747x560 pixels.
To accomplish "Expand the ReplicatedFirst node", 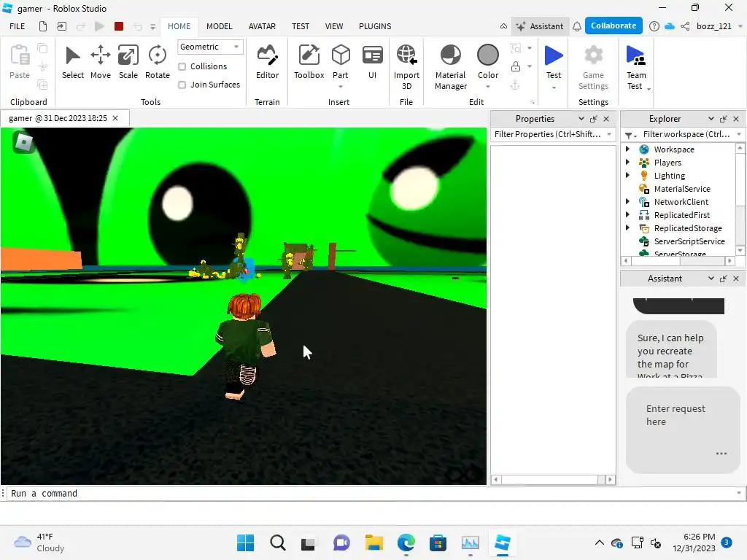I will click(x=627, y=215).
